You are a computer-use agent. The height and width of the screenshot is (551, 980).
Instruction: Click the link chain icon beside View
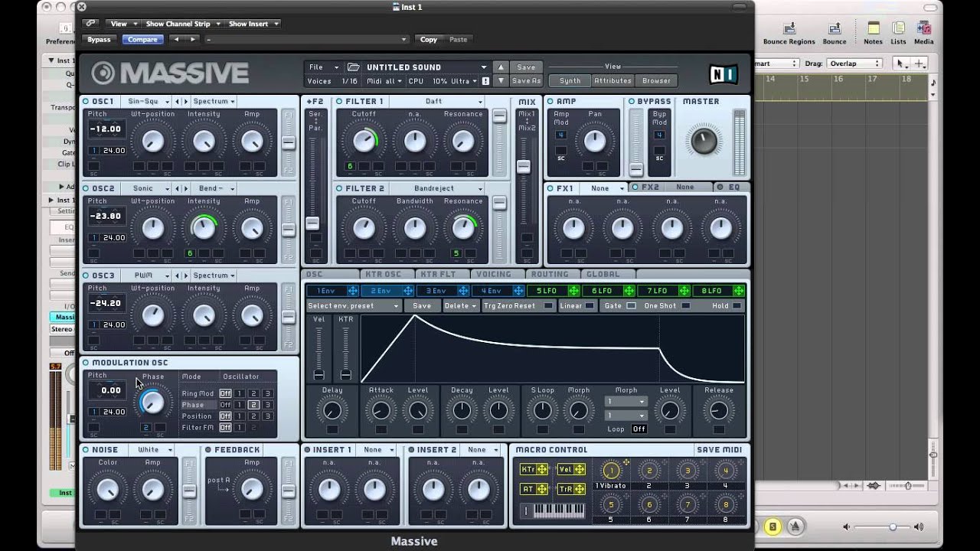pos(90,24)
